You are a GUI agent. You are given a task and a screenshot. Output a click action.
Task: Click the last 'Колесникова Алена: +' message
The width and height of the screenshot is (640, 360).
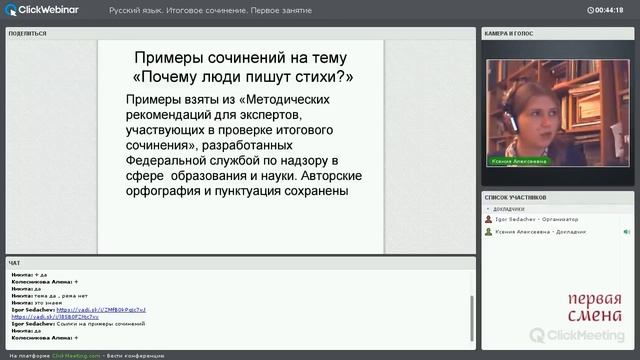[x=44, y=338]
